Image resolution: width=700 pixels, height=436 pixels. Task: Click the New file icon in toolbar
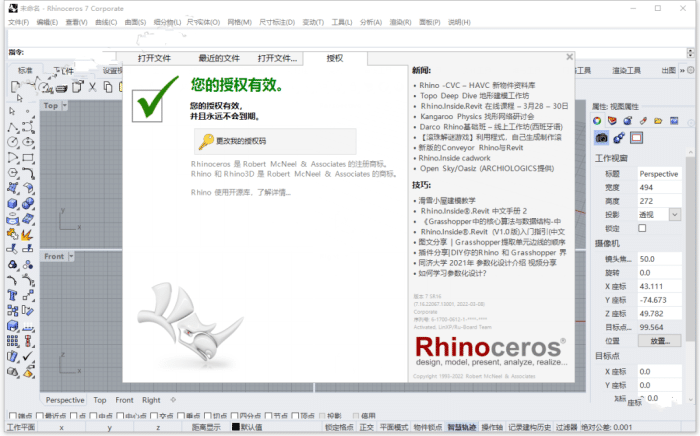[15, 87]
